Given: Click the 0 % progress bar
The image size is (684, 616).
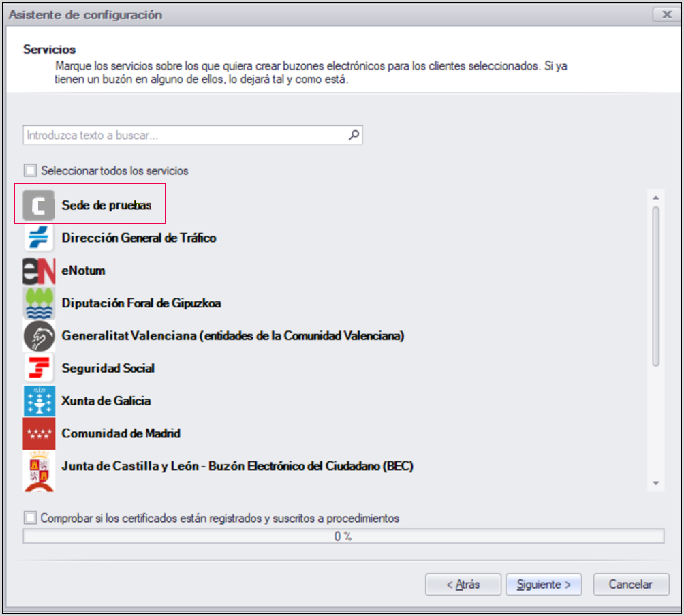Looking at the screenshot, I should [x=343, y=536].
